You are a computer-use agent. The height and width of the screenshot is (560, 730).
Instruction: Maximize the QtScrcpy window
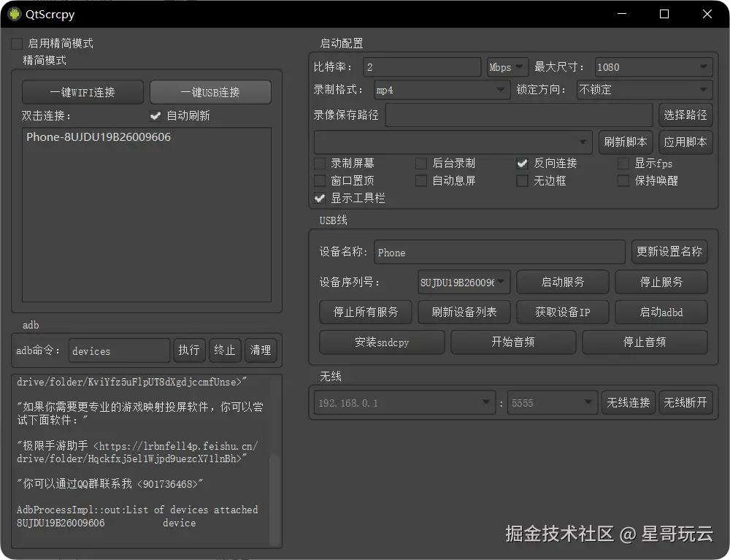[664, 14]
